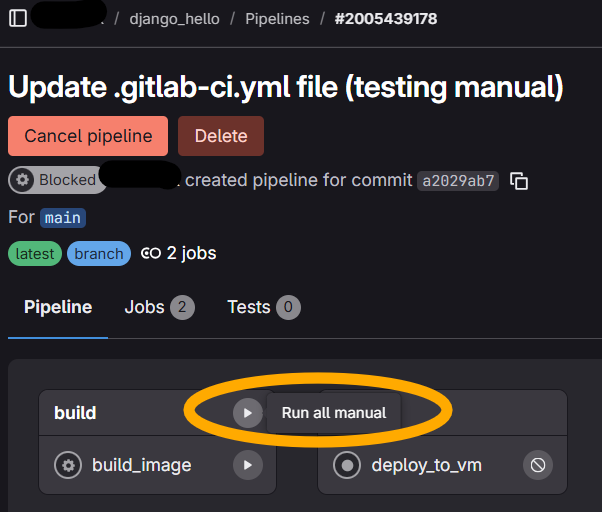Viewport: 602px width, 512px height.
Task: Click the blocked action icon on the deploy_to_vm job
Action: click(x=538, y=465)
